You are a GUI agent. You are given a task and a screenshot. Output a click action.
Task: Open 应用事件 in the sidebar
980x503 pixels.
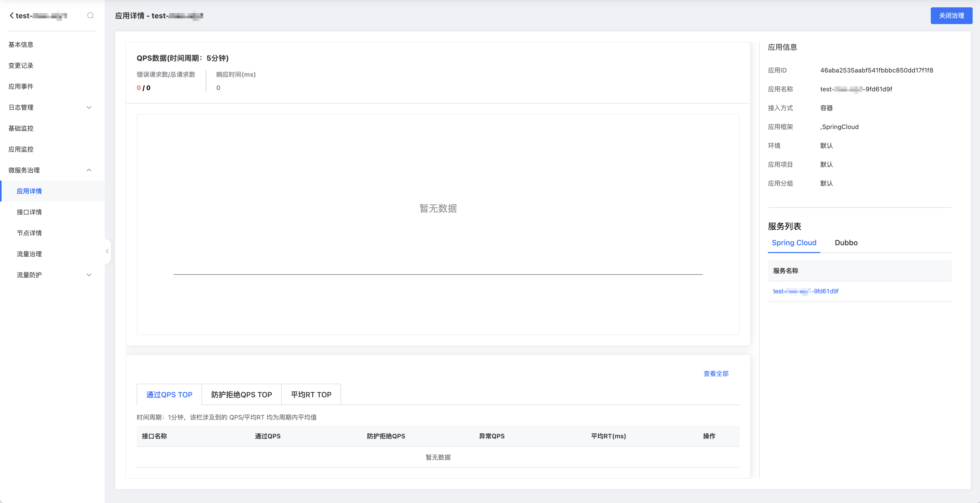pos(21,86)
